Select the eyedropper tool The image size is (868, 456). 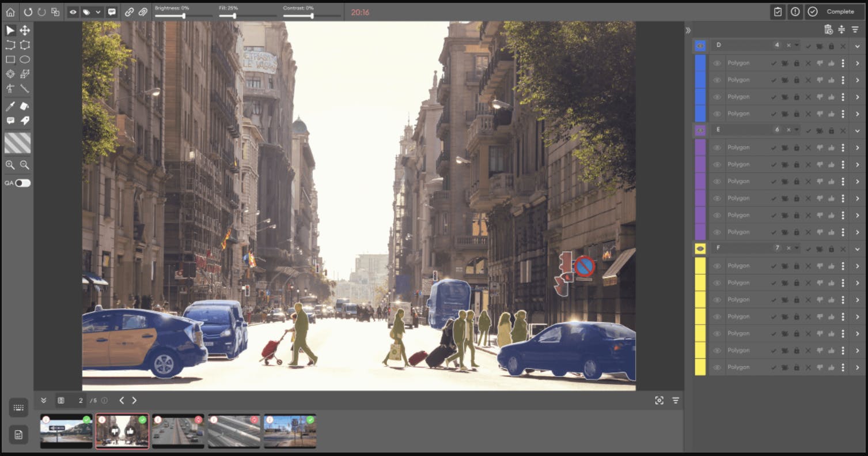(10, 106)
